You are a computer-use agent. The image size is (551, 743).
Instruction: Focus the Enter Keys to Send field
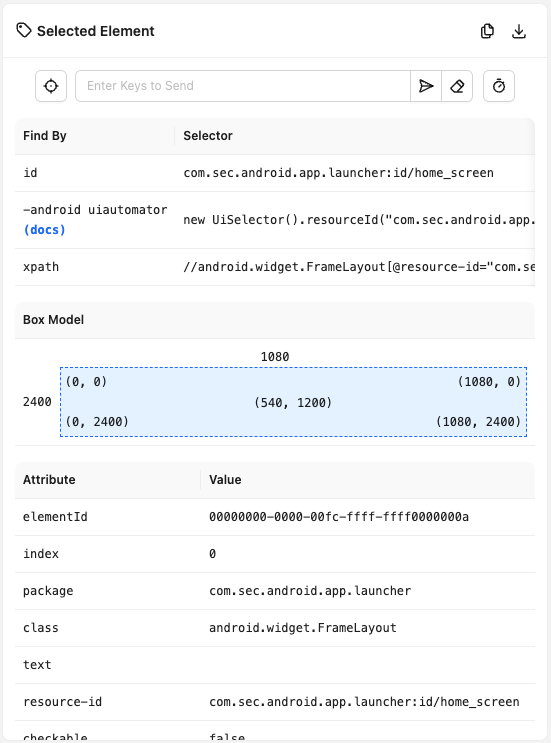(x=243, y=86)
